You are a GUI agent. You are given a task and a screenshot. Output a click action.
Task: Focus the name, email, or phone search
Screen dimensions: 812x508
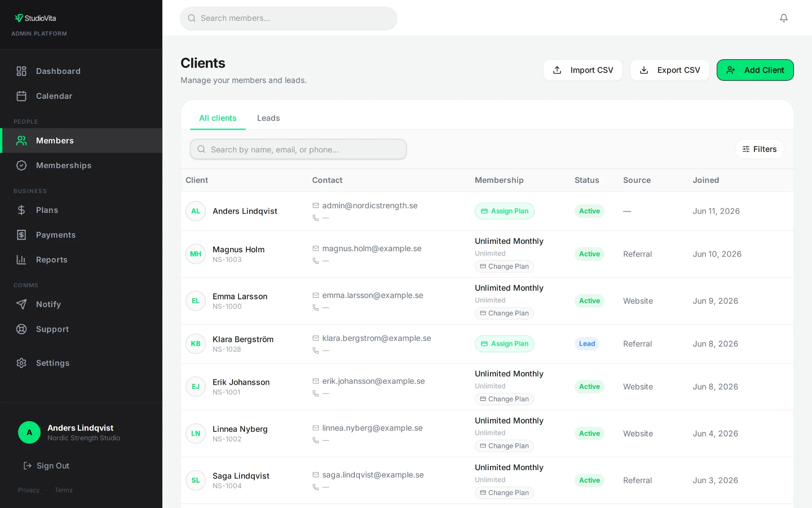point(298,149)
